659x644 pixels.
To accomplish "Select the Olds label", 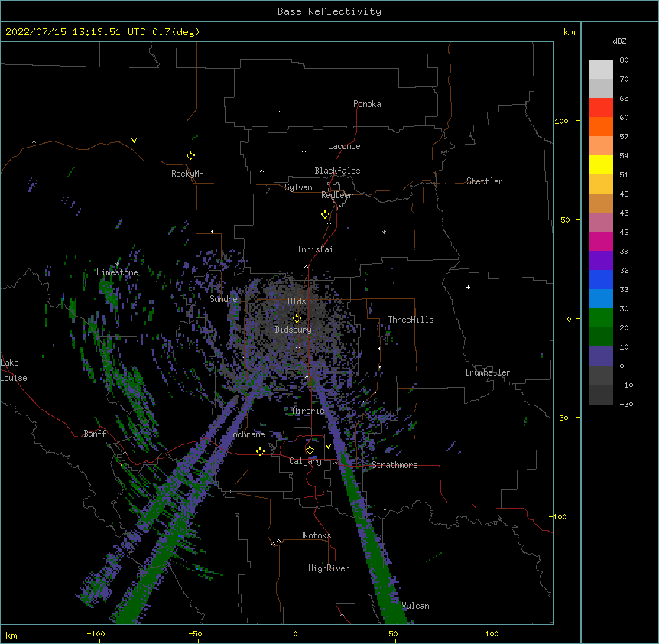I will click(297, 301).
